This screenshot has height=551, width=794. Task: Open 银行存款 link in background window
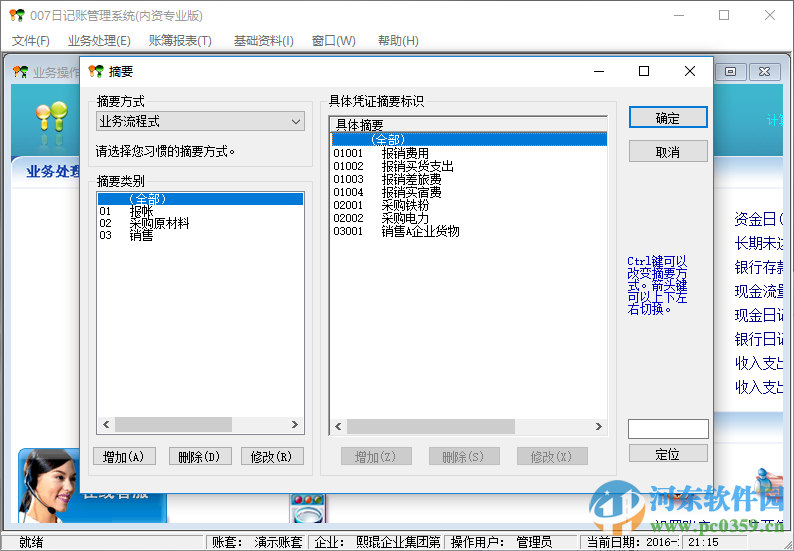(x=759, y=267)
